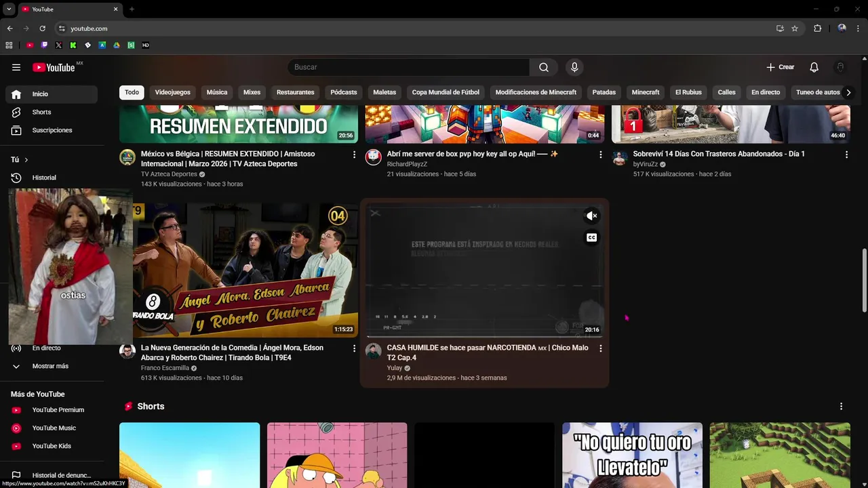Select the Todo category chip

tap(132, 92)
